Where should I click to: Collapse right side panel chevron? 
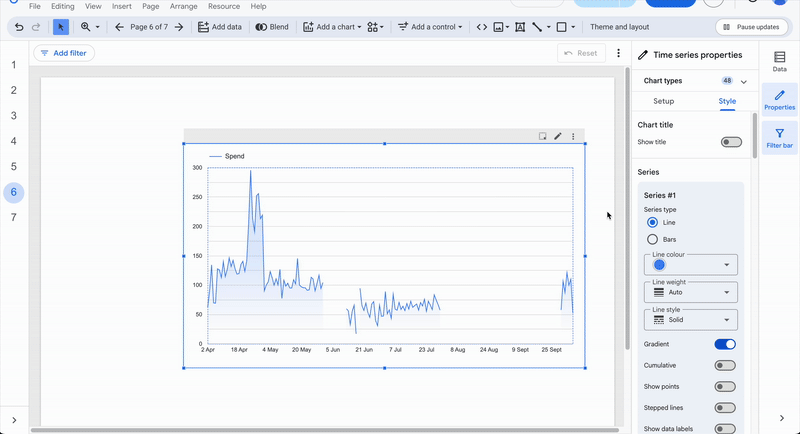click(x=782, y=418)
